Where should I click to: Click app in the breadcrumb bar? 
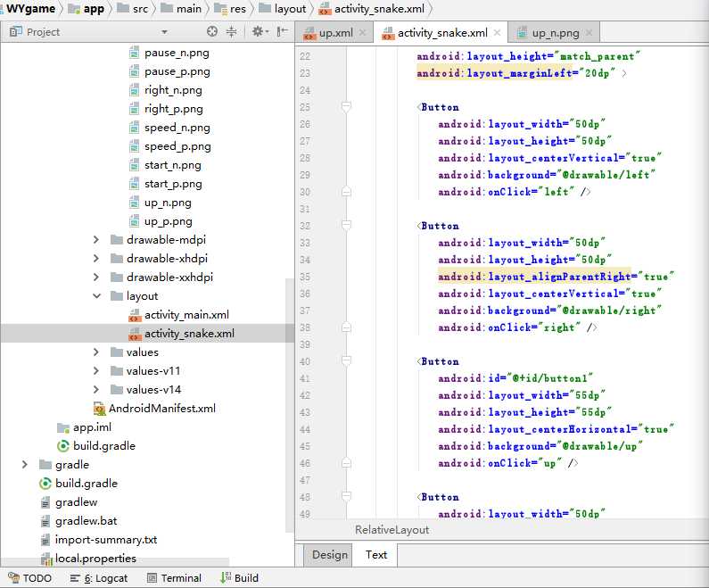point(87,9)
